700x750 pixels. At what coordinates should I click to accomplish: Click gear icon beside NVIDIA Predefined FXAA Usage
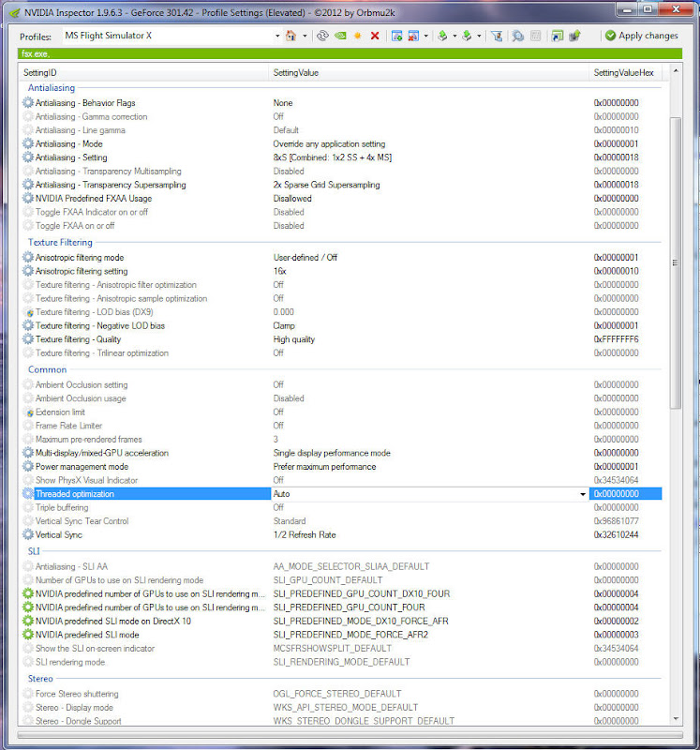(x=28, y=198)
